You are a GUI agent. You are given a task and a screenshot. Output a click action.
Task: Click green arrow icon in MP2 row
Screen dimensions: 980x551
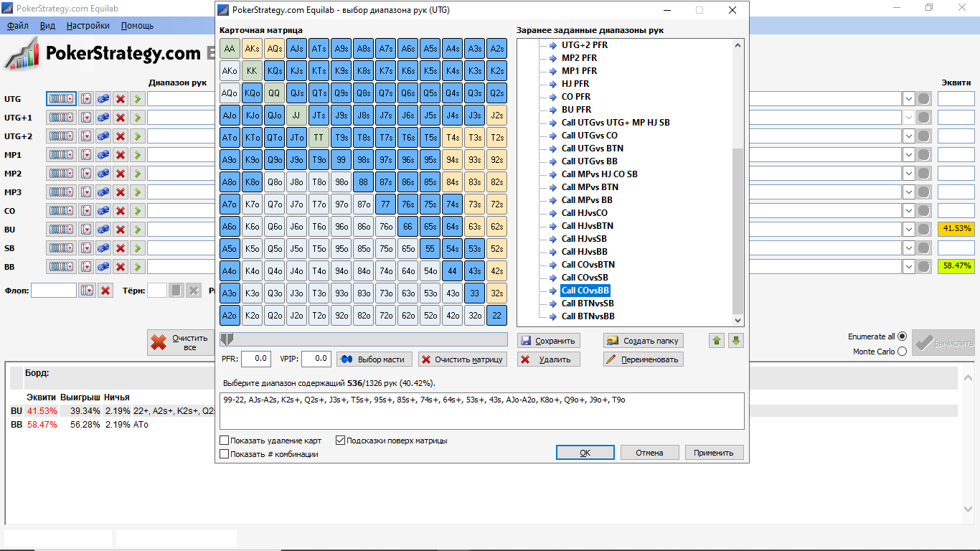click(138, 173)
